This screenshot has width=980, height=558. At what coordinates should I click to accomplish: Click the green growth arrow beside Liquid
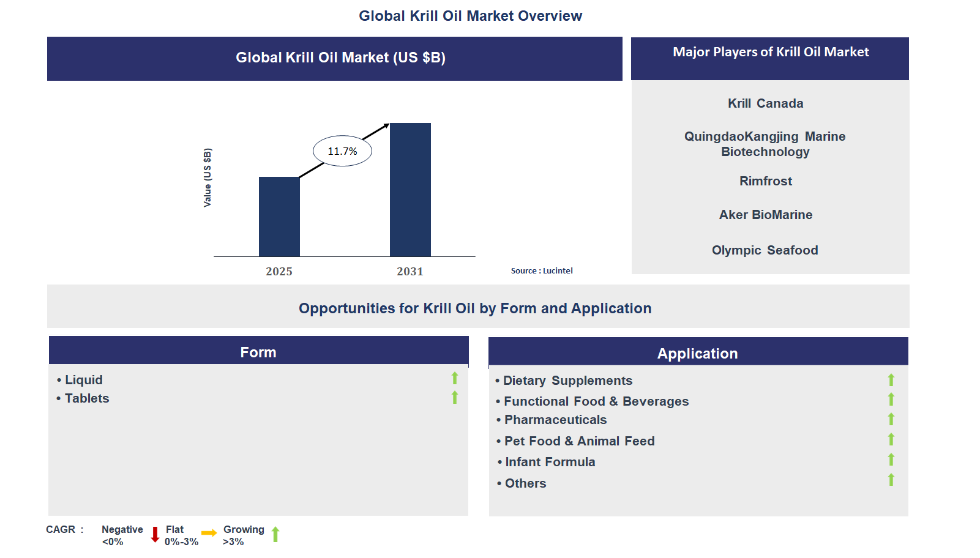click(454, 378)
